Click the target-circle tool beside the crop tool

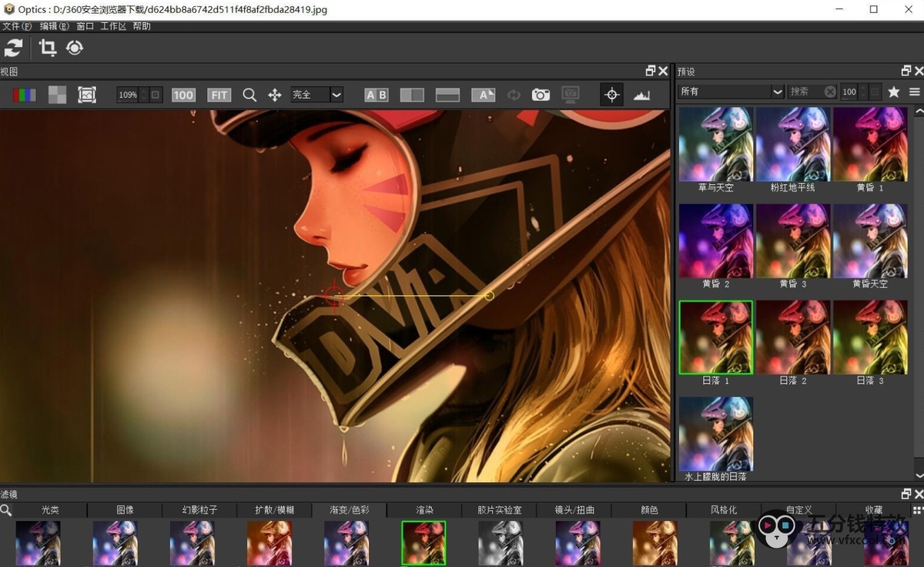pyautogui.click(x=75, y=48)
